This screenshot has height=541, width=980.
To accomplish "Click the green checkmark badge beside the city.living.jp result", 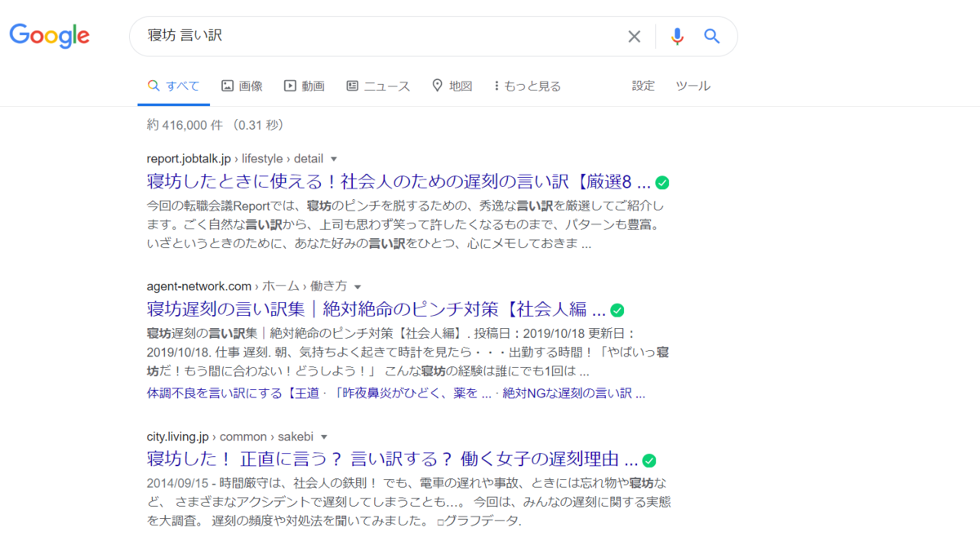I will [649, 460].
